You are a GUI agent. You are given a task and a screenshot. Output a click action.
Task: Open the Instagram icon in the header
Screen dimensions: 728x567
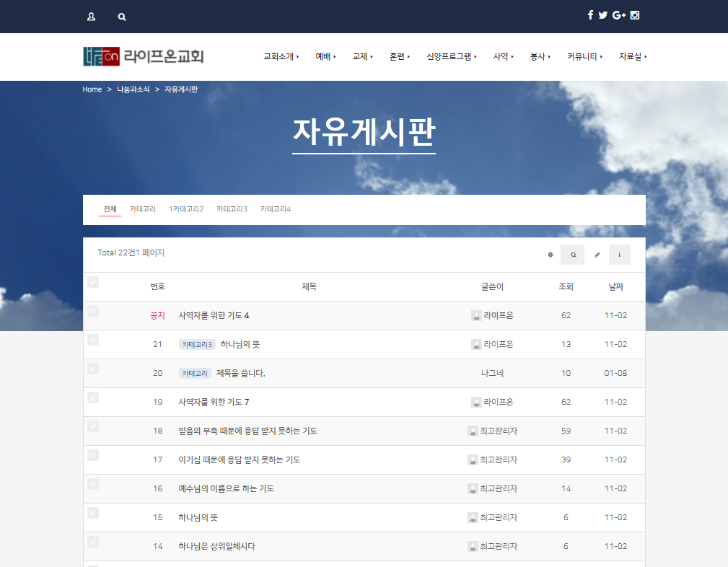click(634, 14)
